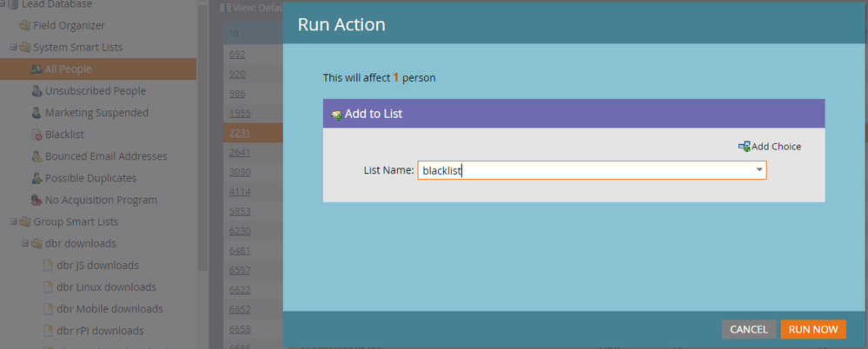
Task: Select dbr Linux downloads list
Action: click(106, 287)
